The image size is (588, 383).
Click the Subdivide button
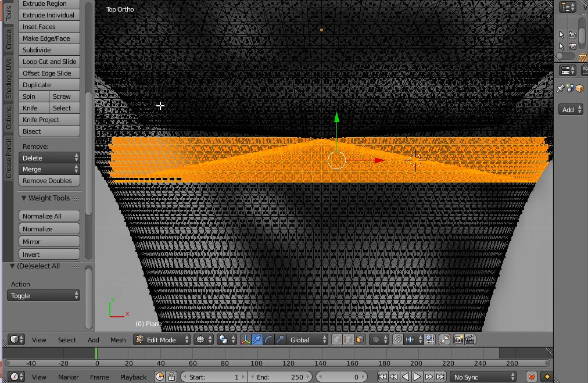[49, 50]
